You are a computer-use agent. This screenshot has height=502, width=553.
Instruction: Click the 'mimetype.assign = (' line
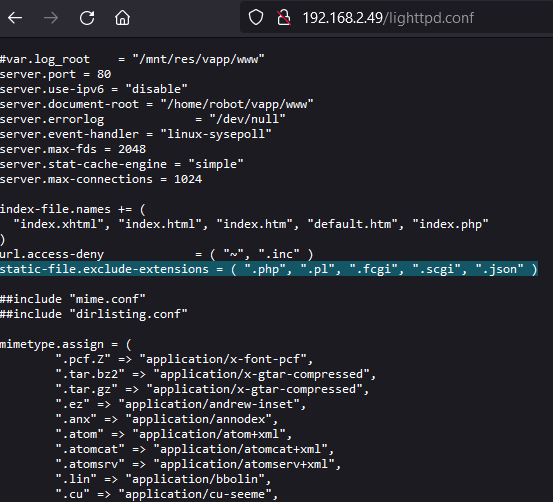(x=66, y=344)
